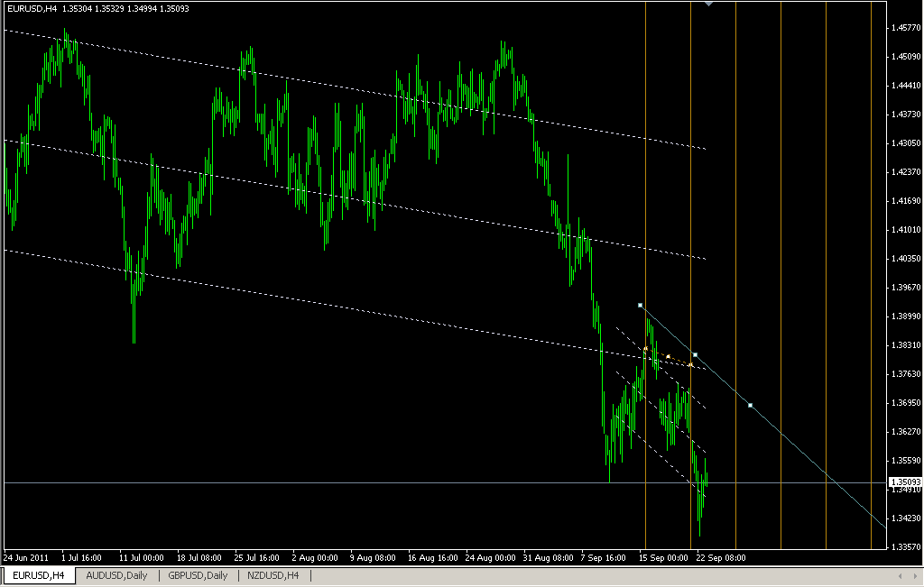Image resolution: width=924 pixels, height=587 pixels.
Task: Click the 1.39670 price axis label
Action: click(x=906, y=288)
